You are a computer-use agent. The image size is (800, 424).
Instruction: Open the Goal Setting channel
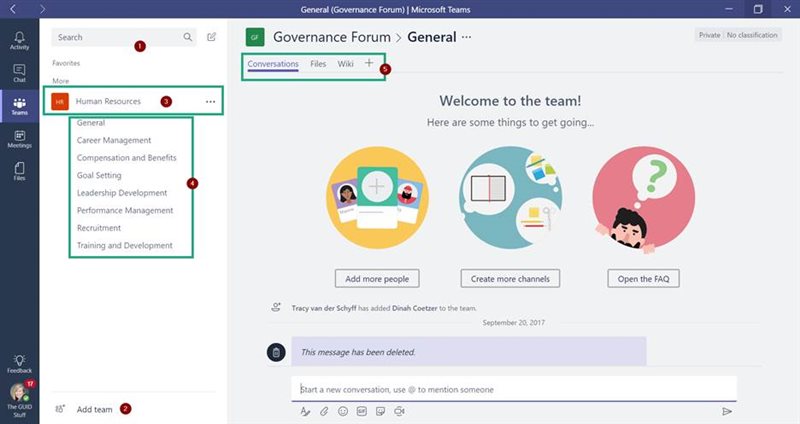[x=99, y=176]
